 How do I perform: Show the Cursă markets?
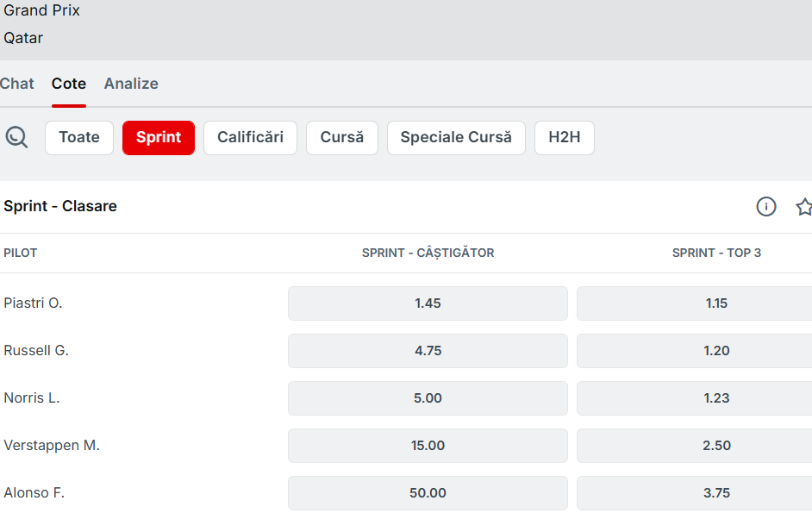pyautogui.click(x=342, y=138)
